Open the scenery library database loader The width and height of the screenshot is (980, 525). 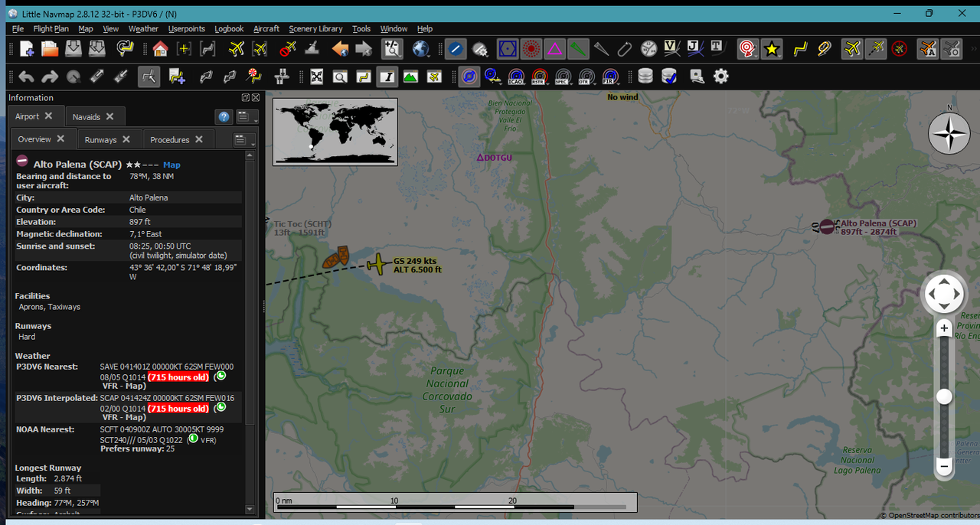click(x=645, y=77)
